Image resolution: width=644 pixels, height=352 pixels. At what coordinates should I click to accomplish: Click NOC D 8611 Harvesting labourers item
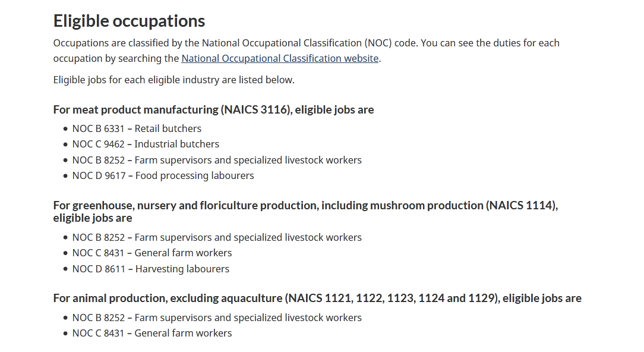click(x=151, y=269)
